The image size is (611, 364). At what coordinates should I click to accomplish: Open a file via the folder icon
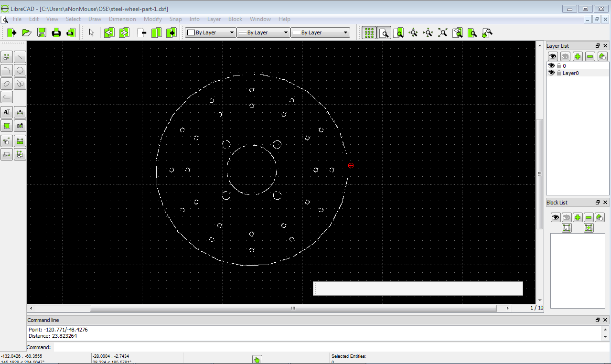coord(27,32)
